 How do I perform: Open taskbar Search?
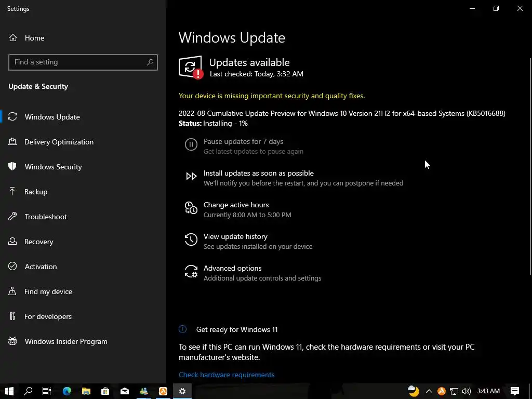click(28, 391)
